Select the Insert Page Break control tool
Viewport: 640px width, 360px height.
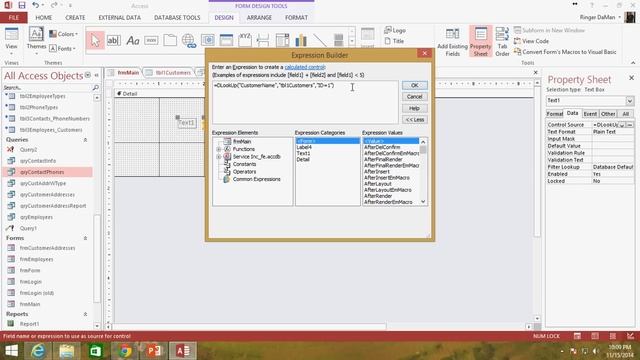tap(263, 40)
